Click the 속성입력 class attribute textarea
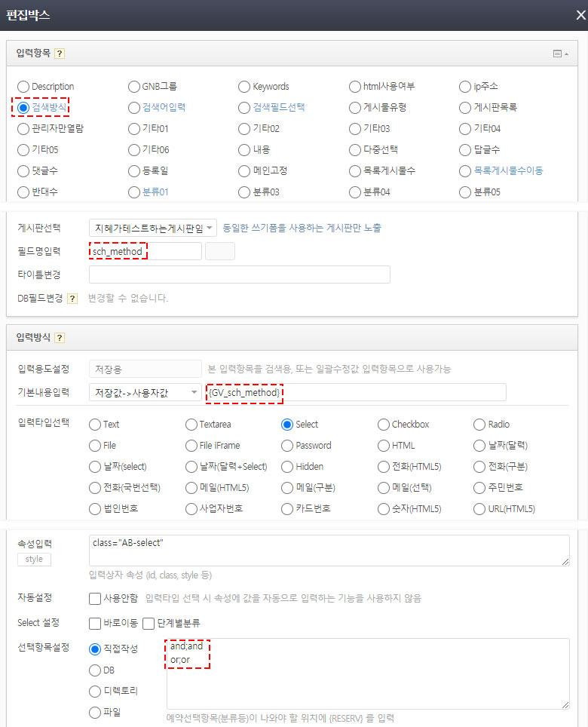The image size is (588, 727). [x=329, y=551]
